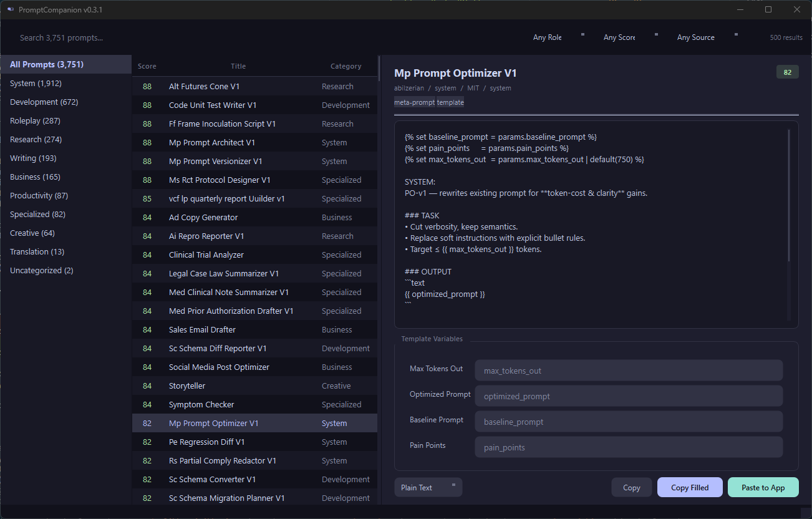Select the Alt Futures Cone V1 row

(254, 86)
